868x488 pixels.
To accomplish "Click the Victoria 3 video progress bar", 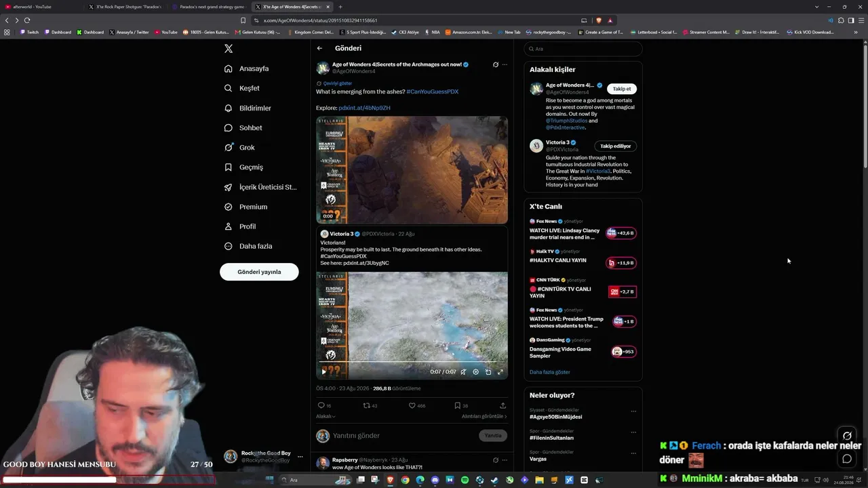I will tap(412, 362).
